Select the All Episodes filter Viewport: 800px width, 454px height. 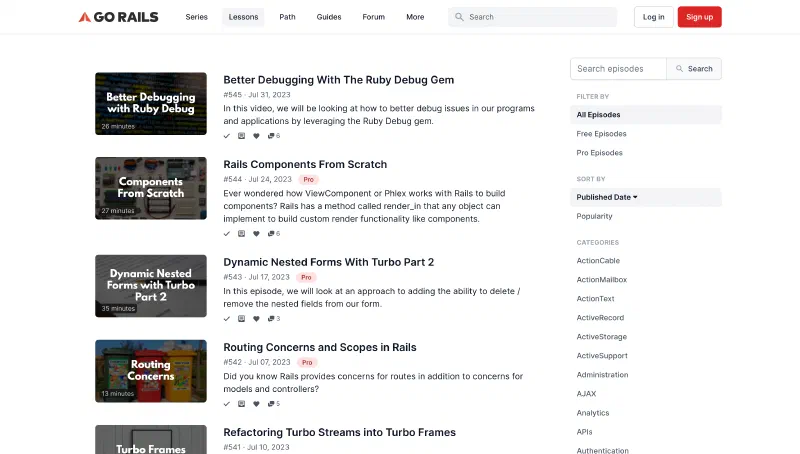pos(645,115)
